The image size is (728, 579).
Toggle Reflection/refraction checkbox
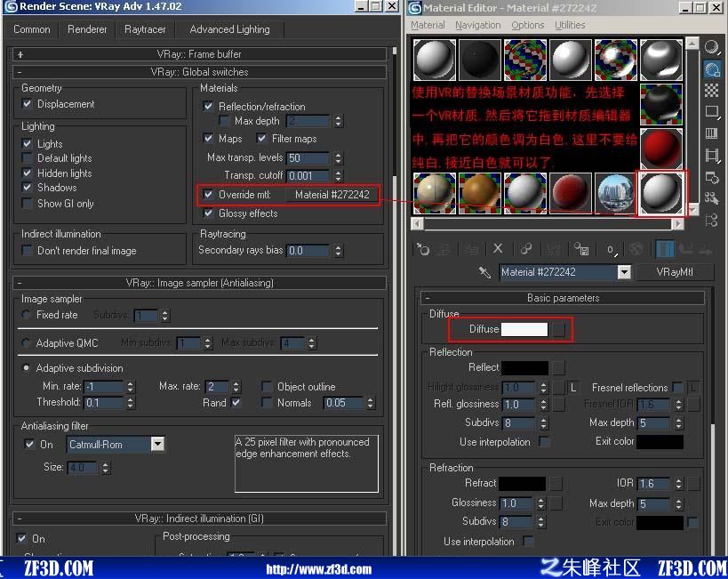coord(208,106)
